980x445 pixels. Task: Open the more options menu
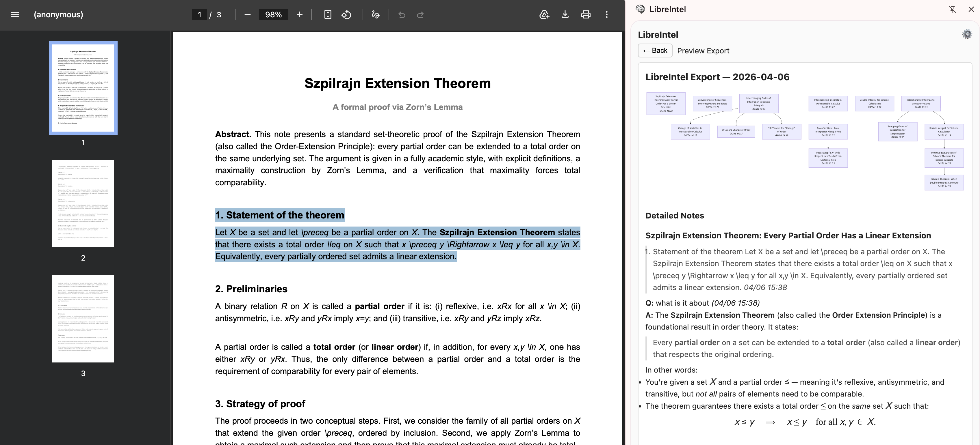(607, 14)
